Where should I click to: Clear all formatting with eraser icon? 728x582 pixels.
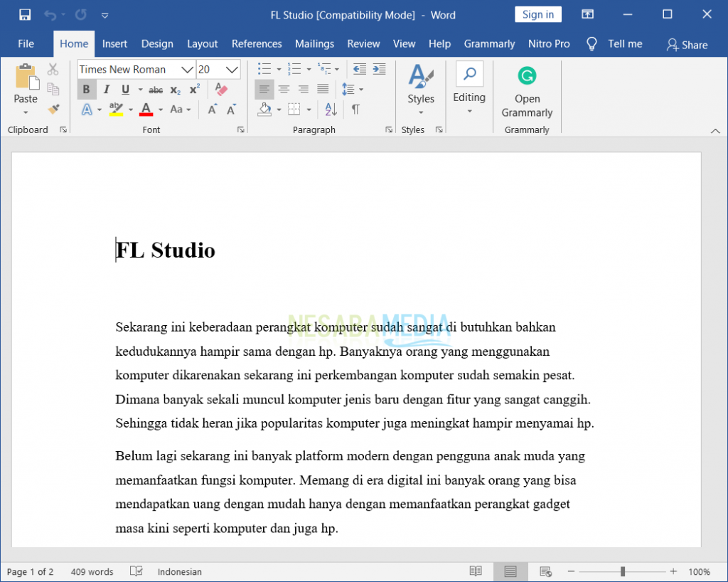click(x=221, y=89)
